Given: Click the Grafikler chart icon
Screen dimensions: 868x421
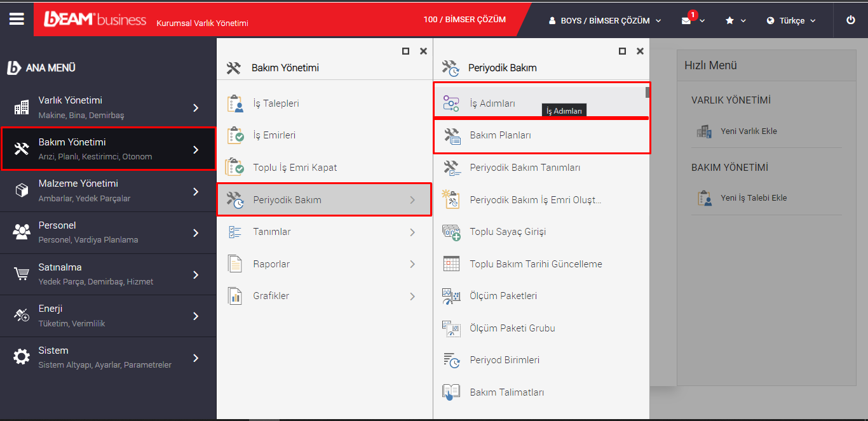Looking at the screenshot, I should coord(235,296).
